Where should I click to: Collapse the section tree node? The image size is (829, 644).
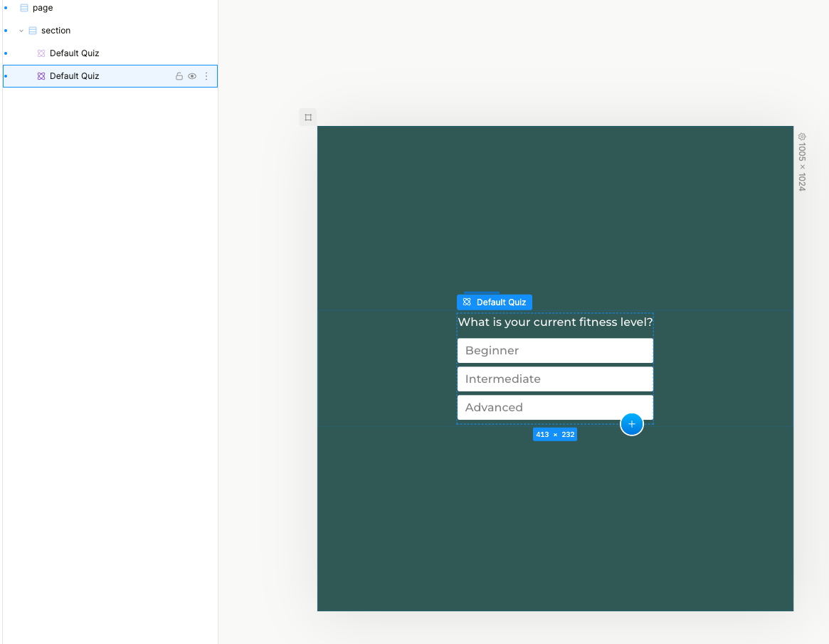21,31
